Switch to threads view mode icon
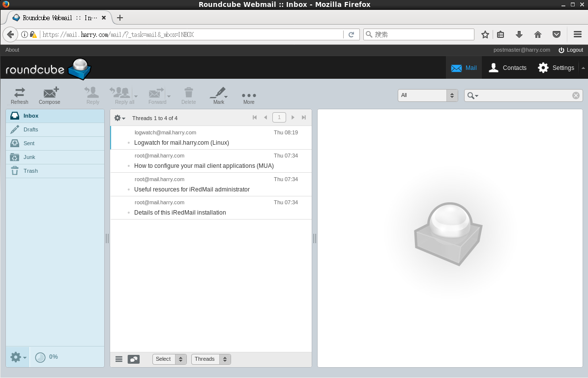The image size is (588, 378). click(x=134, y=359)
